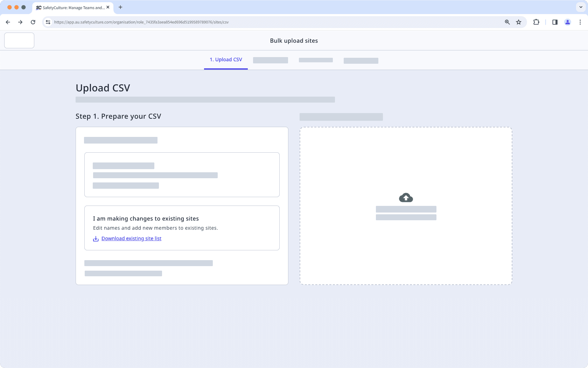
Task: Open the browser extensions puzzle icon
Action: click(536, 22)
